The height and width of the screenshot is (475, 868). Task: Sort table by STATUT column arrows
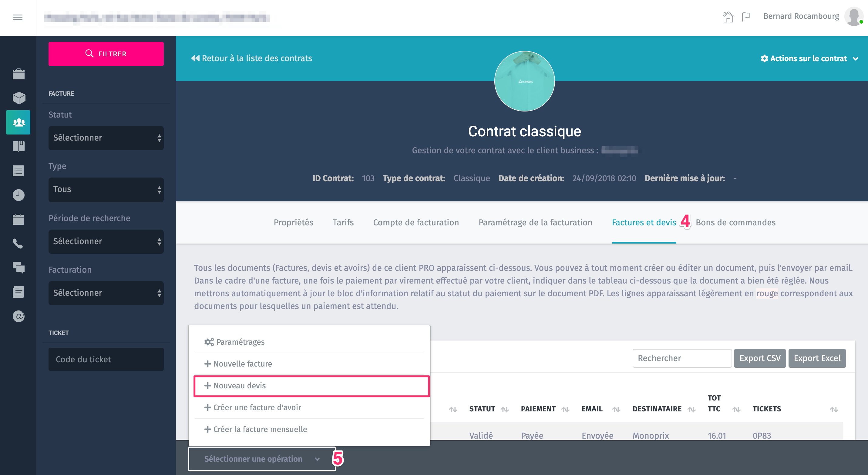tap(504, 409)
